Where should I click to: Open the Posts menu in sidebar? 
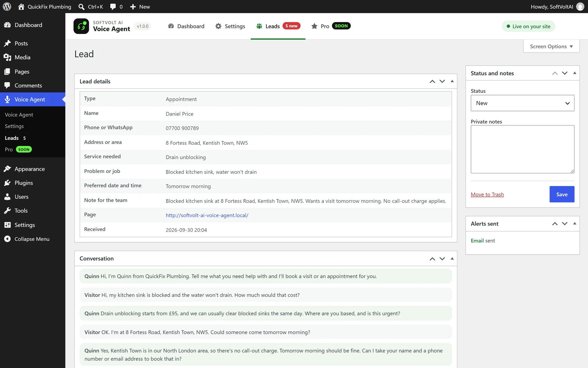click(21, 43)
